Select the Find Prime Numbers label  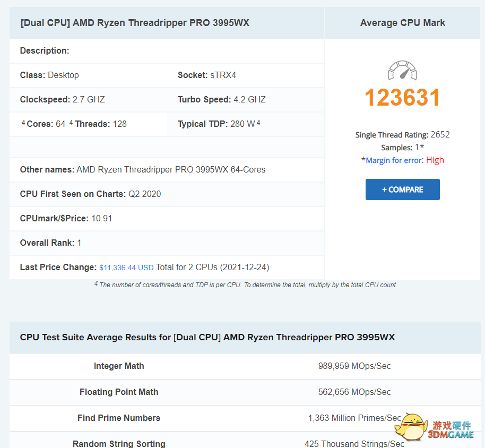point(119,418)
